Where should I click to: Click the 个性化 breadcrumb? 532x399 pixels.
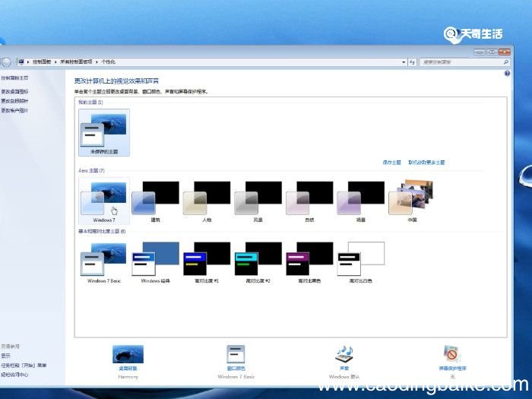[108, 62]
